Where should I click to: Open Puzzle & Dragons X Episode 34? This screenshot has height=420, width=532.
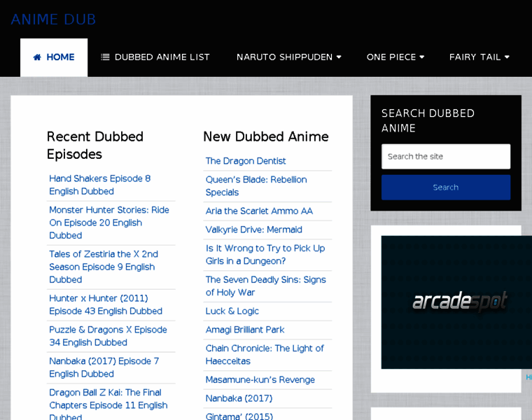click(x=108, y=336)
